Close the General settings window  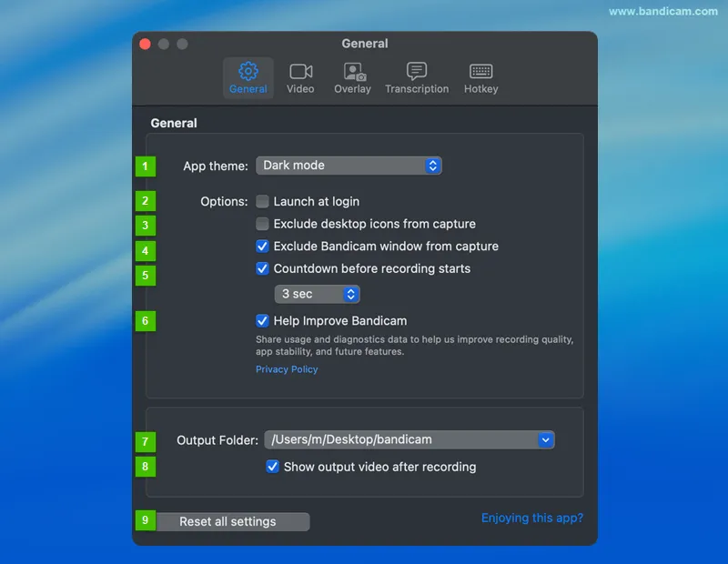point(145,44)
